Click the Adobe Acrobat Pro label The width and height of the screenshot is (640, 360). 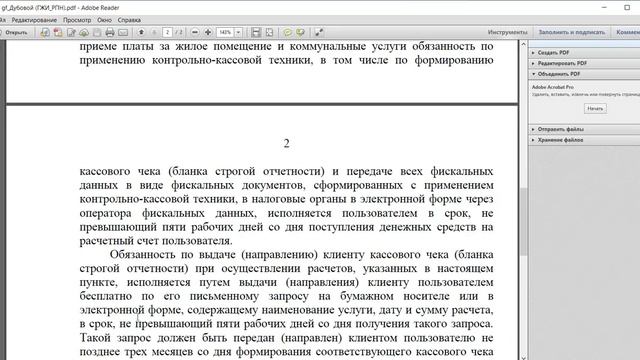click(x=553, y=87)
